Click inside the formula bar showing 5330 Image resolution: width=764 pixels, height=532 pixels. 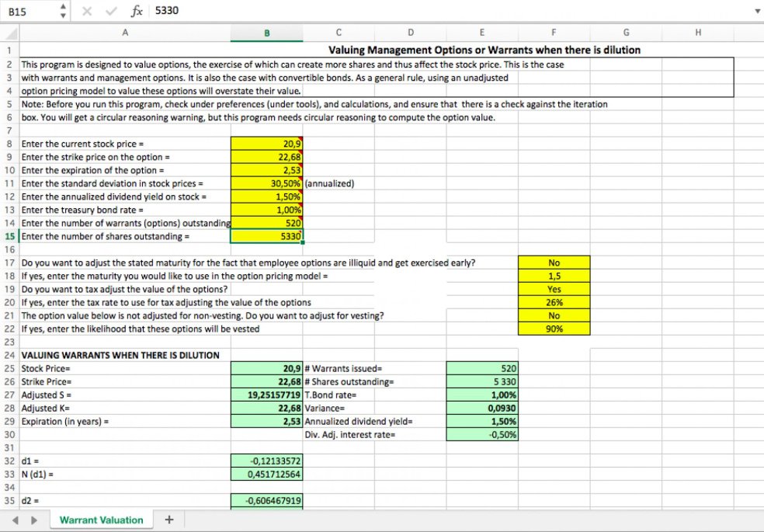click(233, 11)
